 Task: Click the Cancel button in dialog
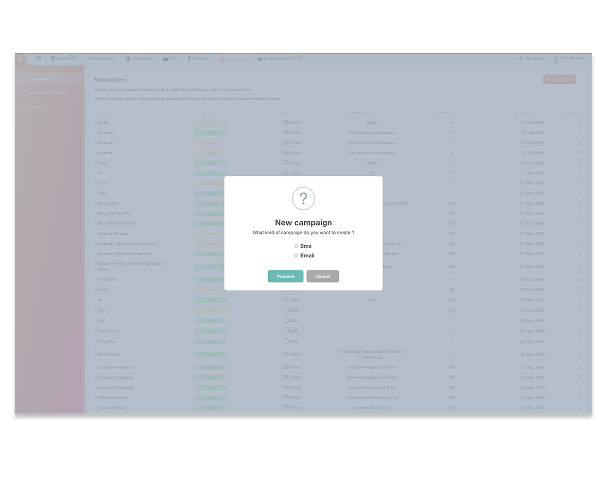click(323, 276)
